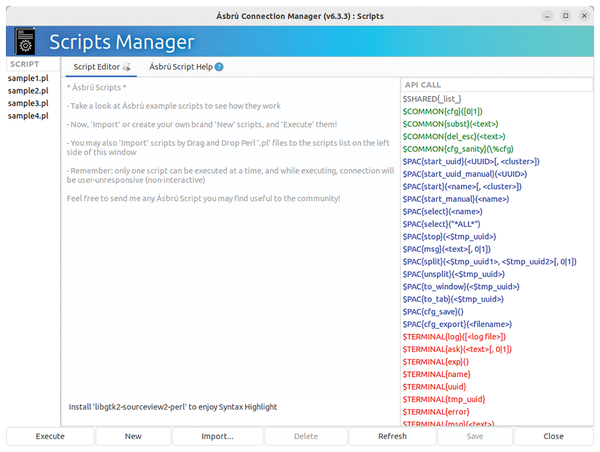Viewport: 600px width, 452px height.
Task: Select $PAC{stop}(<$tmp_uuid>) entry
Action: pyautogui.click(x=449, y=237)
